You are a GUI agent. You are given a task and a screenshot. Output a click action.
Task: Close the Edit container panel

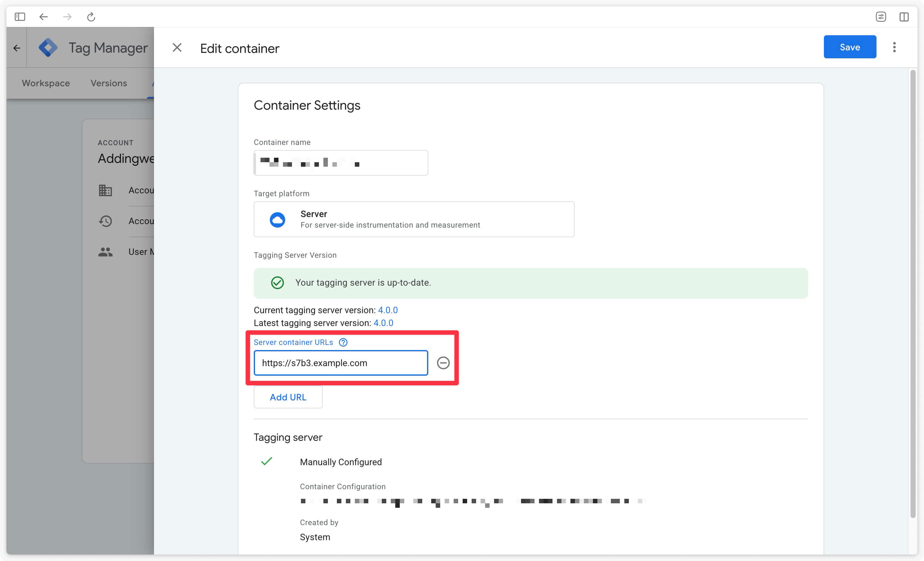tap(177, 47)
